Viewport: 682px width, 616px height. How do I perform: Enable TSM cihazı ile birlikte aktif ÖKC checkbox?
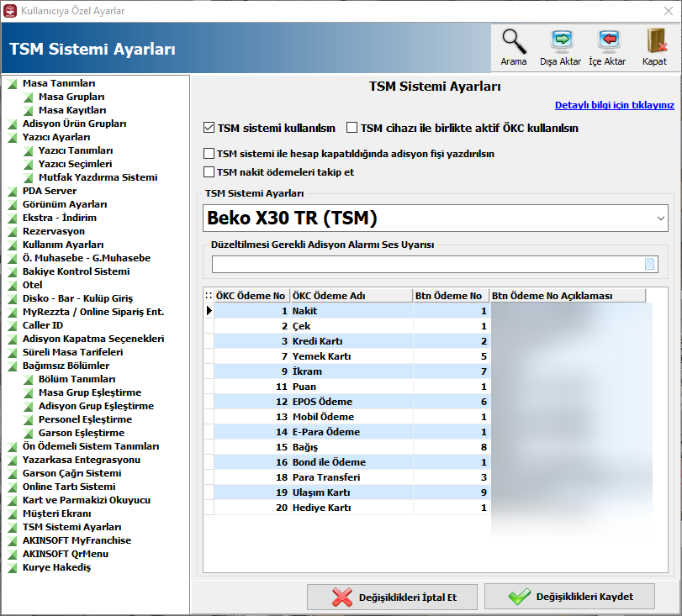(352, 129)
